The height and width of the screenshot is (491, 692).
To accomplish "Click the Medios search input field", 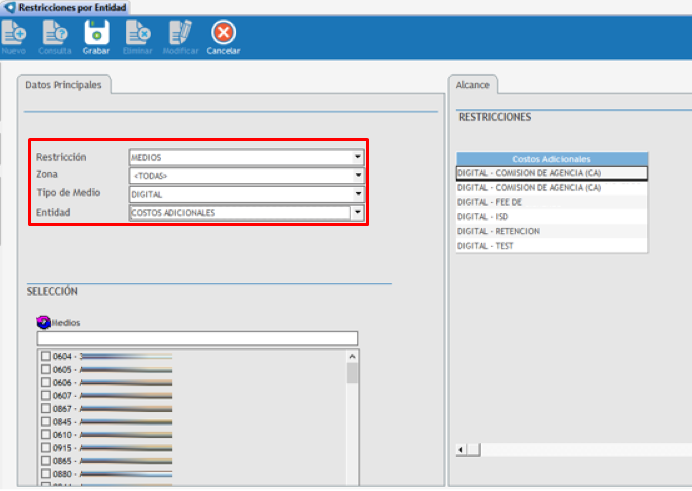I will pos(197,339).
